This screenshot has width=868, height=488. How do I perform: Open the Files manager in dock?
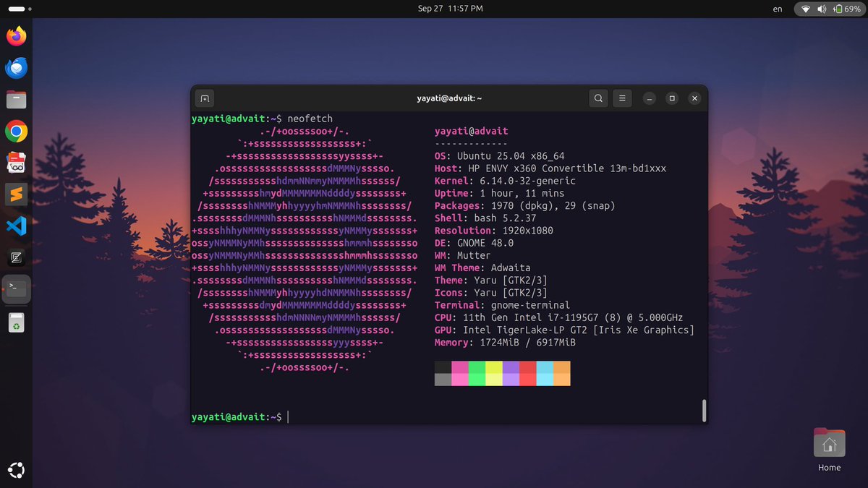16,100
